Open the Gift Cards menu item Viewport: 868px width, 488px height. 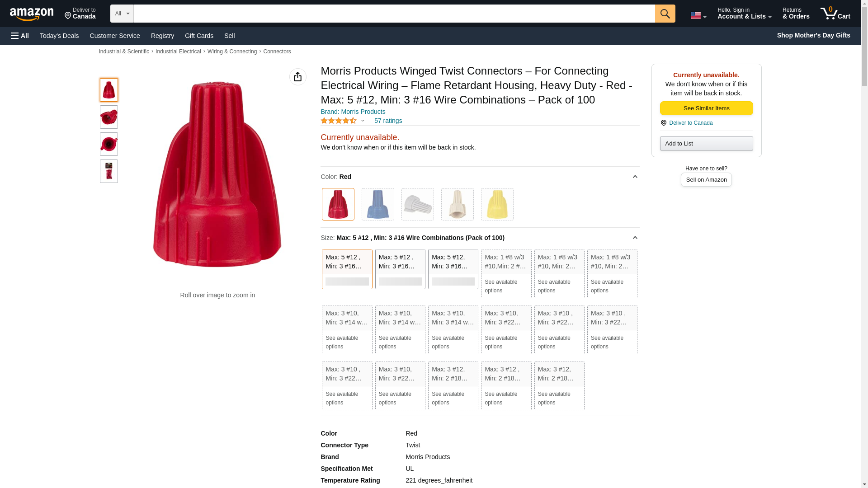click(199, 36)
